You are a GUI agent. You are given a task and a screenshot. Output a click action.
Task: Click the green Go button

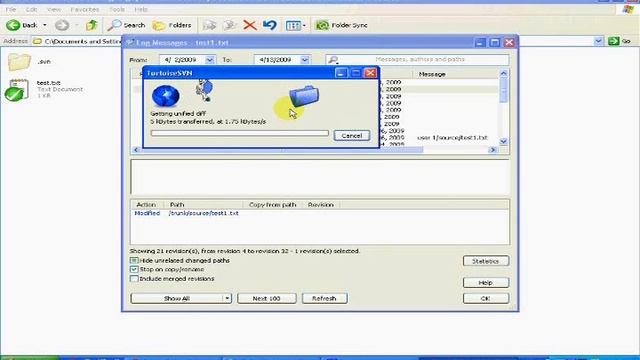coord(620,41)
